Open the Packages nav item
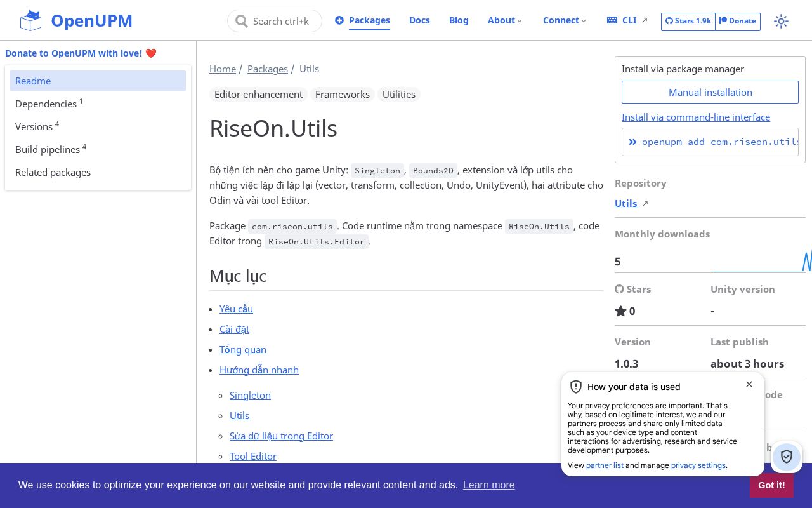This screenshot has width=812, height=508. [x=362, y=20]
